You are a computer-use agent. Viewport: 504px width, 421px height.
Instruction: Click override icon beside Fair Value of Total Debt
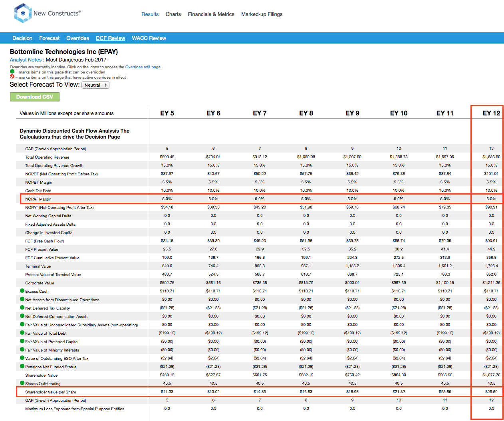(22, 333)
